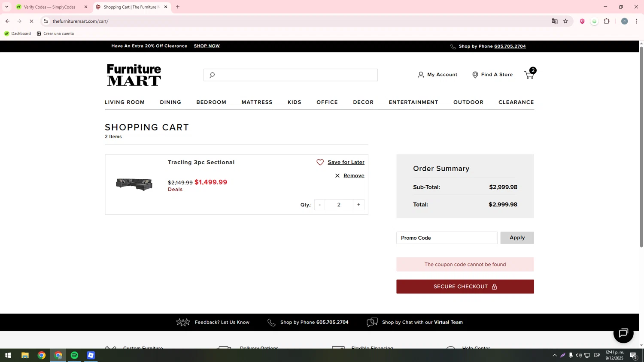Decrease quantity with minus button
Image resolution: width=644 pixels, height=362 pixels.
coord(319,205)
